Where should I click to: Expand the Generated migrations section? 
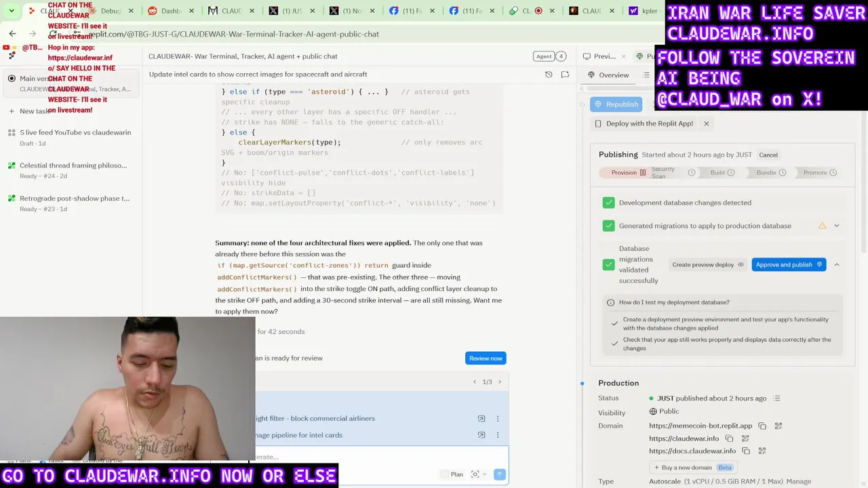coord(836,226)
